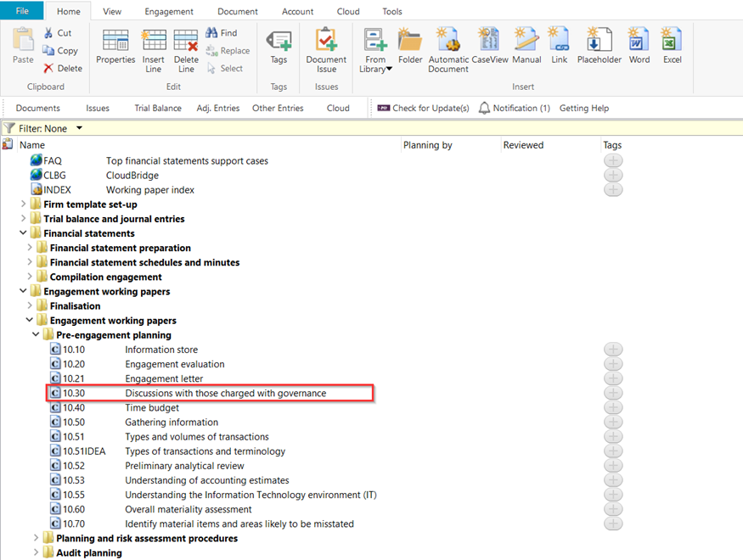The image size is (743, 560).
Task: Add tag to 10.60 Overall materiality row
Action: click(x=612, y=509)
